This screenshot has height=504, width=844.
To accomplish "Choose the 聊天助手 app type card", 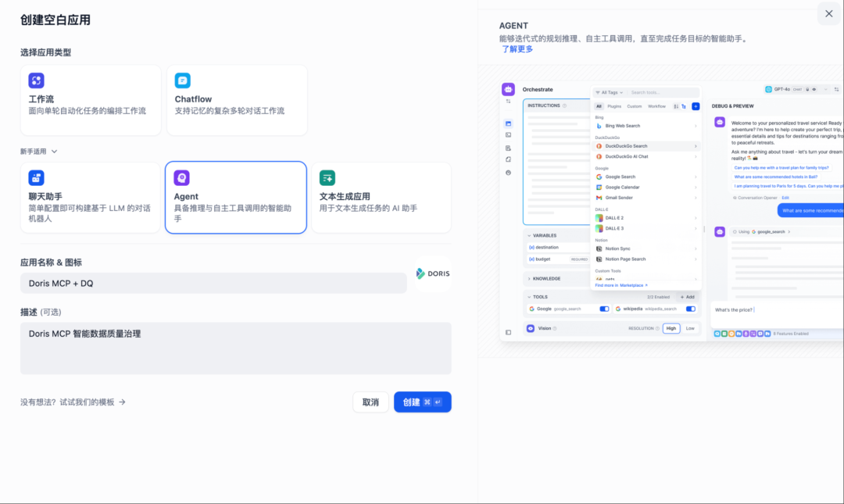I will pos(91,198).
